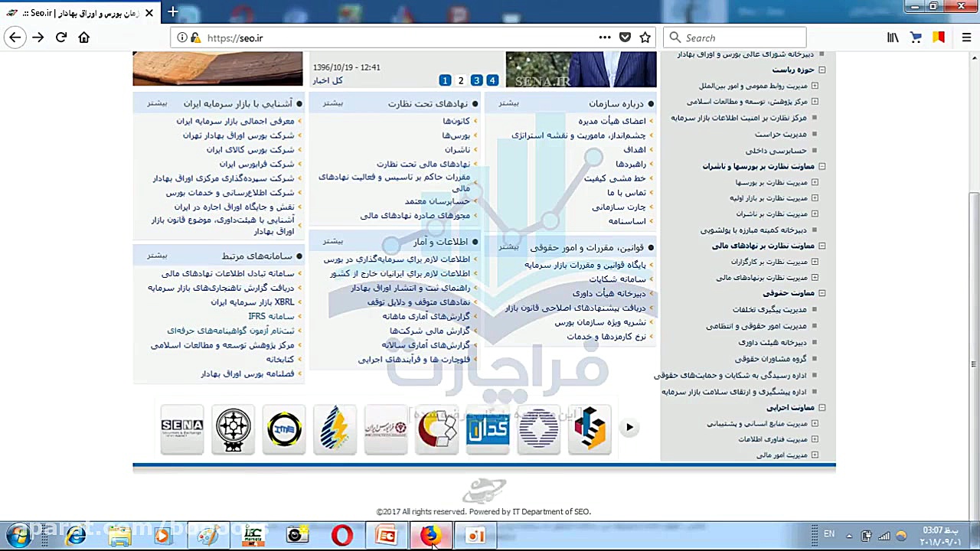Open the اعضای هیأت مدیره link
980x551 pixels.
pyautogui.click(x=612, y=121)
